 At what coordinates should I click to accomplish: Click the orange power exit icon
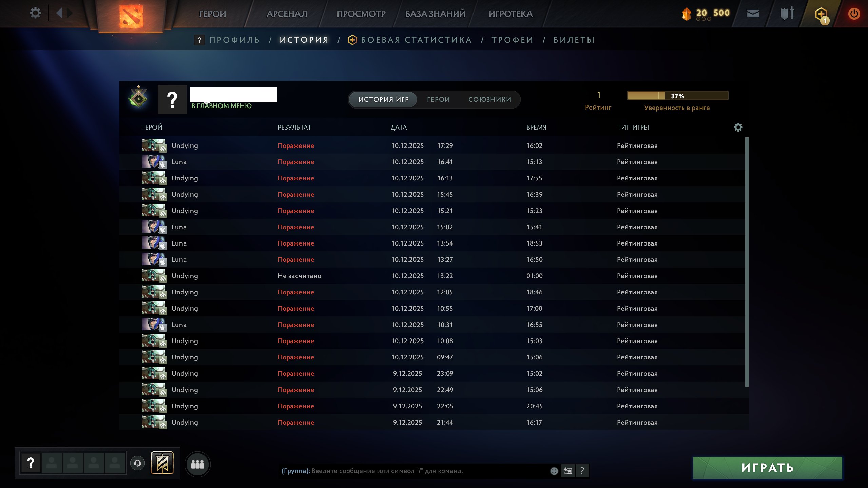pos(855,13)
